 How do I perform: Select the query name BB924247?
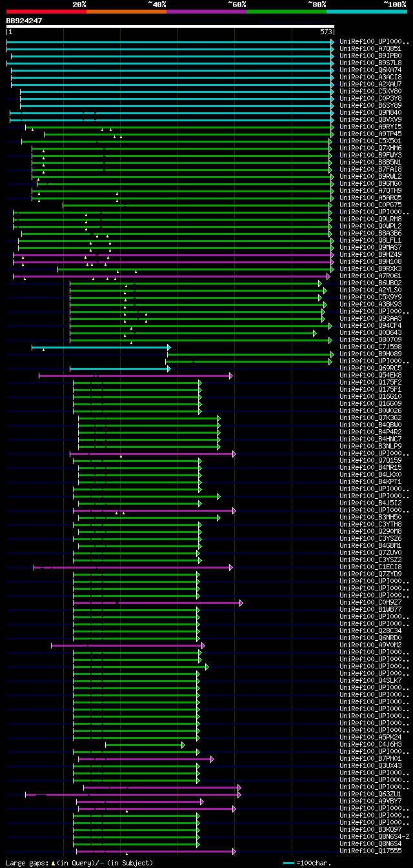point(25,21)
